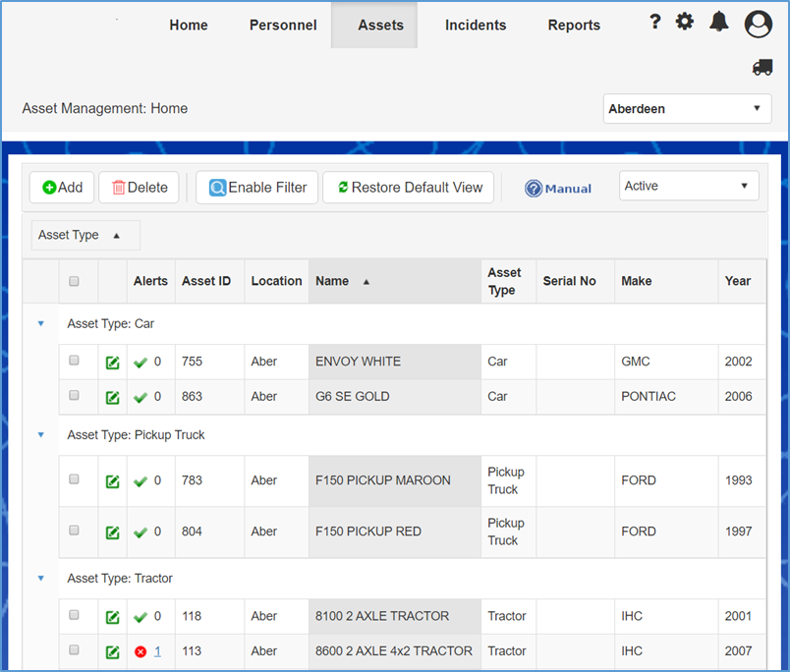
Task: Go to the Personnel tab
Action: pyautogui.click(x=283, y=26)
